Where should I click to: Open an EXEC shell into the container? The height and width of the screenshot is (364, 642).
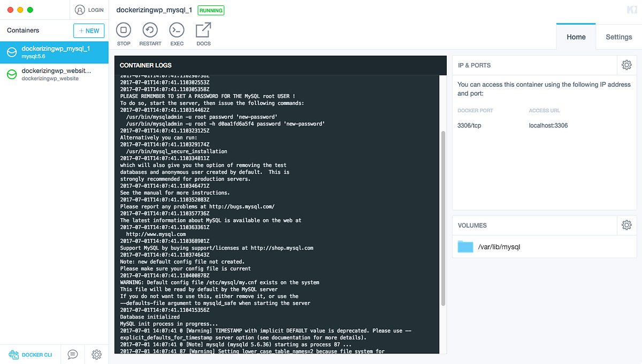coord(177,33)
